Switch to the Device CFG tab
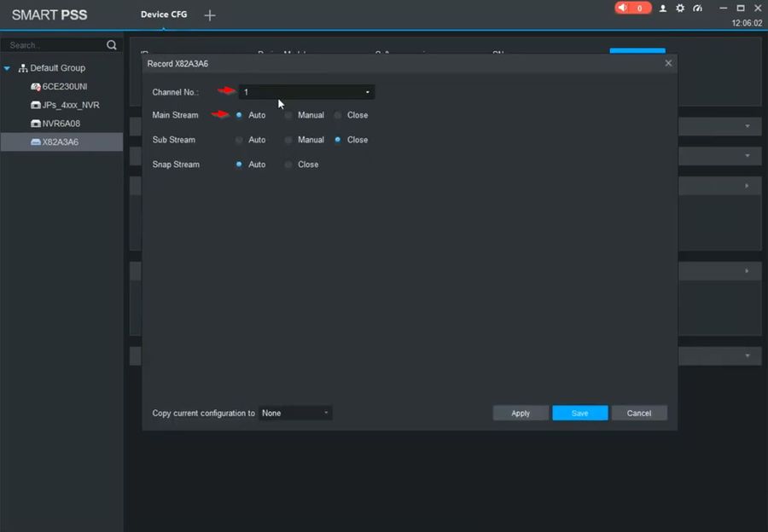The image size is (768, 532). coord(164,14)
